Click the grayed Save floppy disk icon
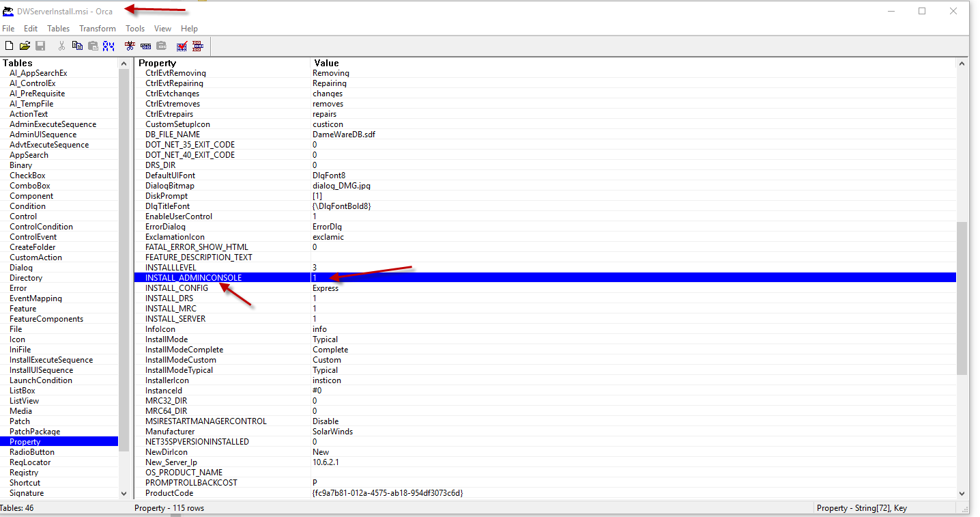980x517 pixels. click(x=40, y=46)
